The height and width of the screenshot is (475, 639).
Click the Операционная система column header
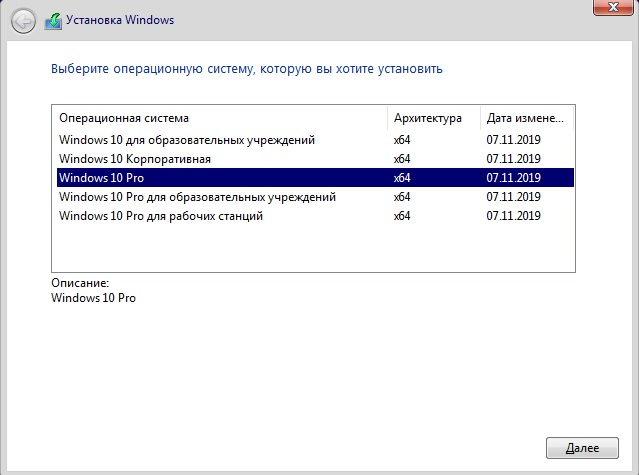(x=220, y=118)
